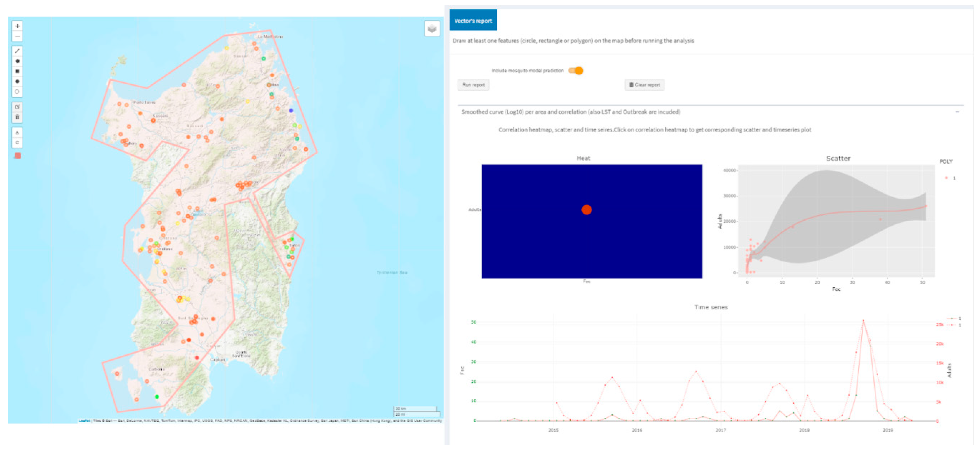Screen dimensions: 980x456
Task: Toggle include mosquito model prediction switch
Action: point(576,71)
